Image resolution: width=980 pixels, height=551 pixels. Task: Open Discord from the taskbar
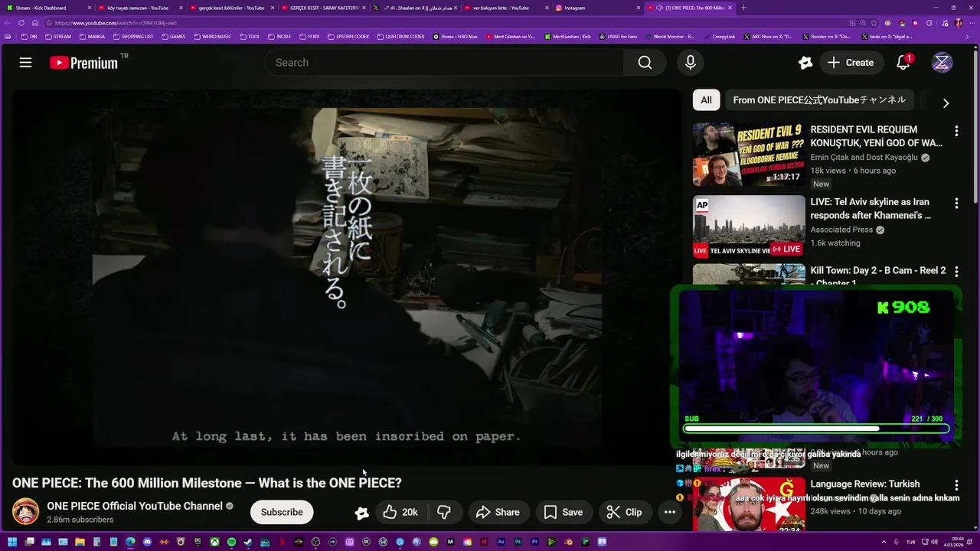coord(147,542)
